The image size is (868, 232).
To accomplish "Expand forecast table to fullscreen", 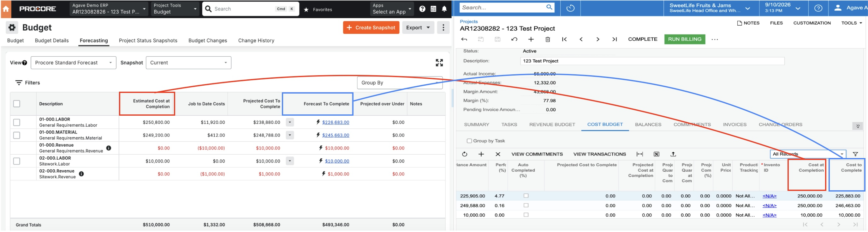I will [439, 63].
